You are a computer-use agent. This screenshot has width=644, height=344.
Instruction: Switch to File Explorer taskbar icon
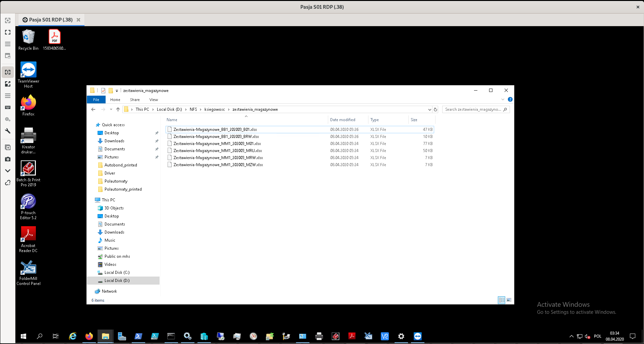pos(105,336)
